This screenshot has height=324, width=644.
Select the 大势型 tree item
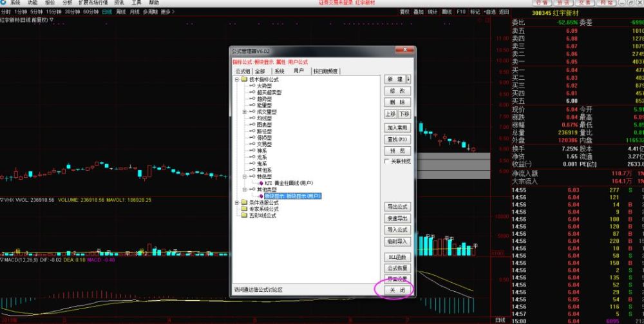click(264, 86)
